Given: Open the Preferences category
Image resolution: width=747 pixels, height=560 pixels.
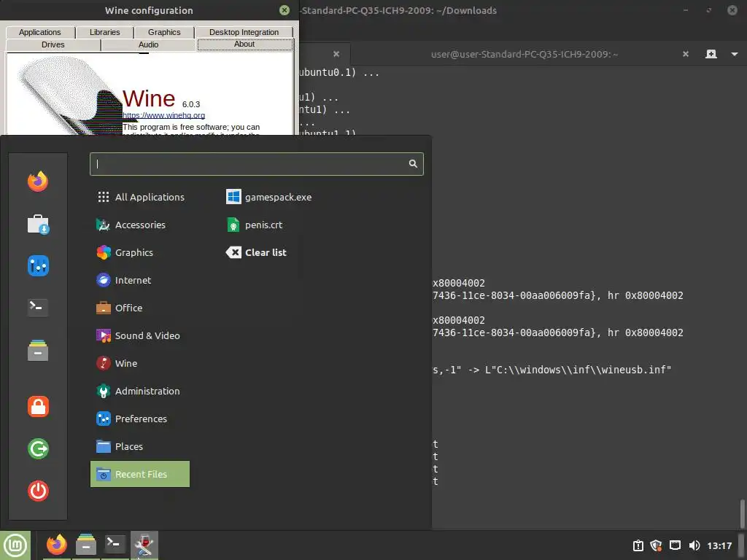Looking at the screenshot, I should (140, 419).
